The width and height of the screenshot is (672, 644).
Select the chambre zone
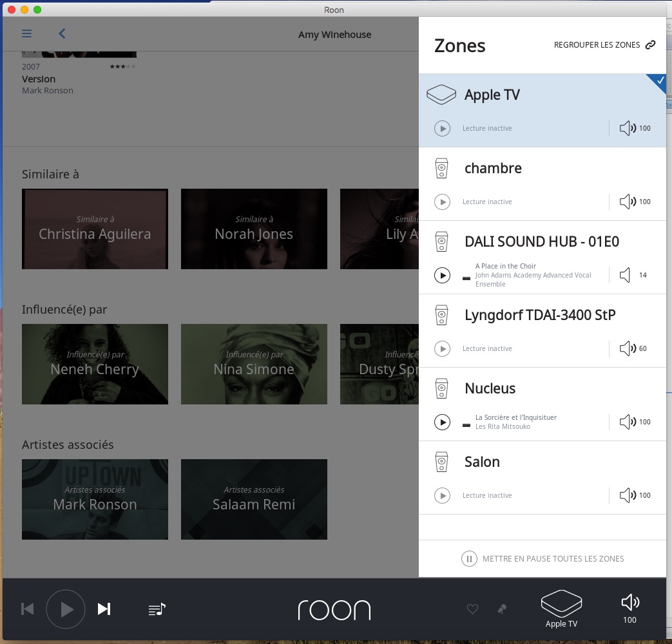click(x=542, y=184)
